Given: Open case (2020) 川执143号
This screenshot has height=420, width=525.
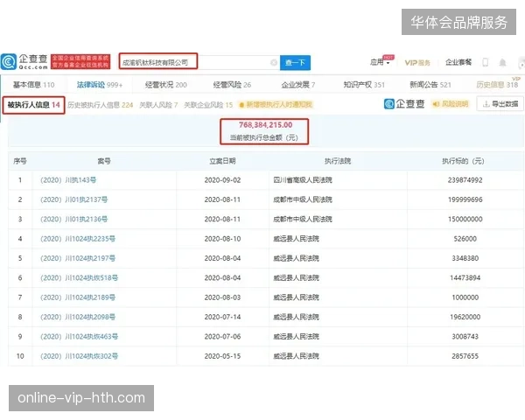Looking at the screenshot, I should [x=68, y=180].
